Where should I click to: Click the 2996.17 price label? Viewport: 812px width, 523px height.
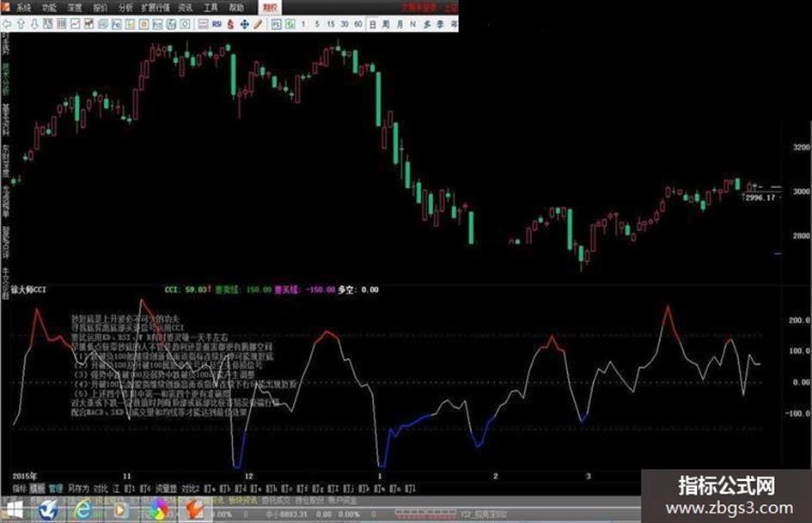[760, 198]
